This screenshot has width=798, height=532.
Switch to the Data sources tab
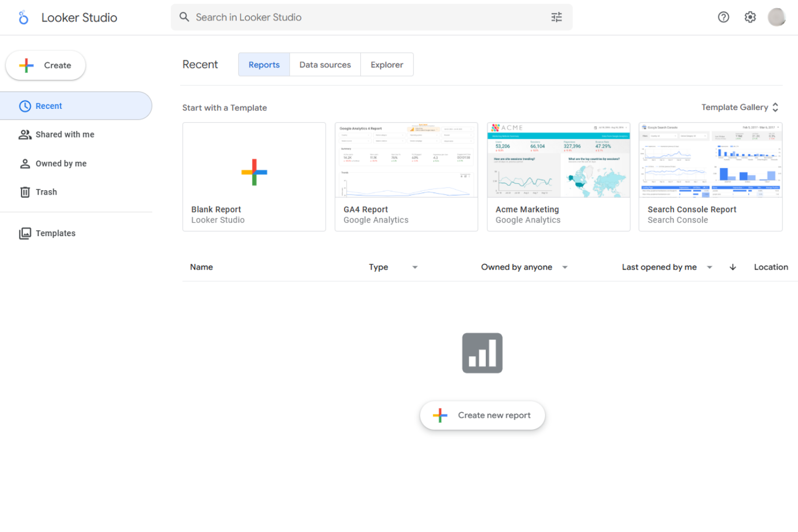click(x=325, y=64)
